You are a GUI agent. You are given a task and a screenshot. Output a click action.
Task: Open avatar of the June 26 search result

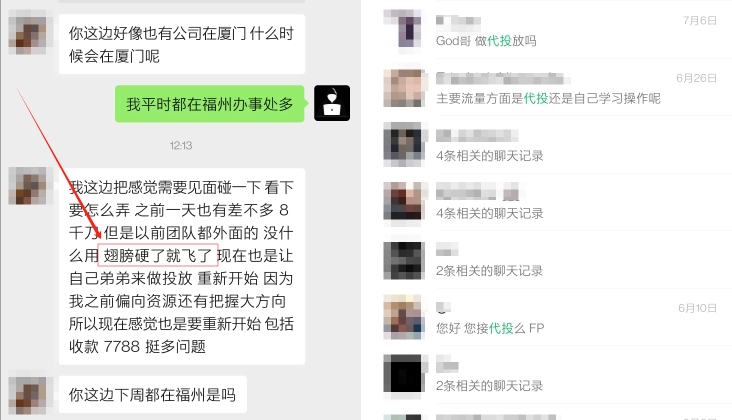404,87
